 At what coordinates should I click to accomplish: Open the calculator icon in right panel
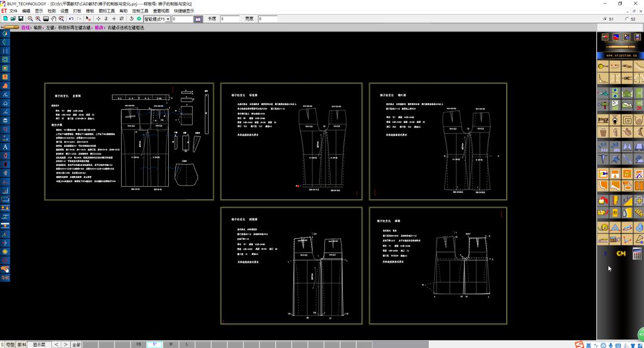point(637,254)
